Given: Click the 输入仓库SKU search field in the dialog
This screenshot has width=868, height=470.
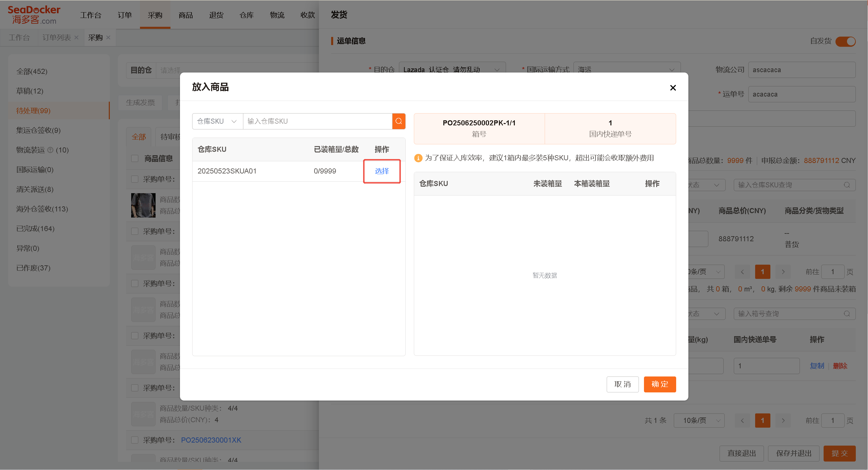Looking at the screenshot, I should coord(318,121).
